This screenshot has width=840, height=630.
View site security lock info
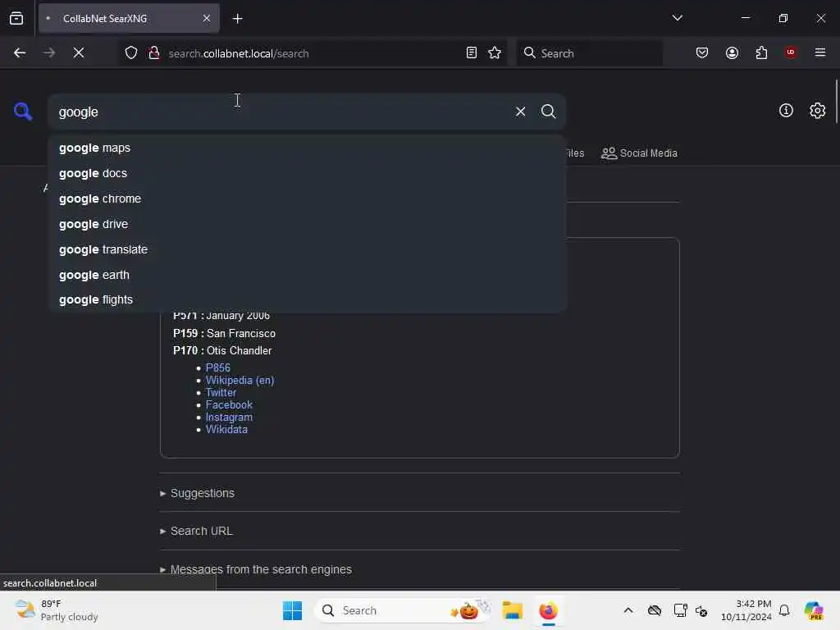[154, 52]
